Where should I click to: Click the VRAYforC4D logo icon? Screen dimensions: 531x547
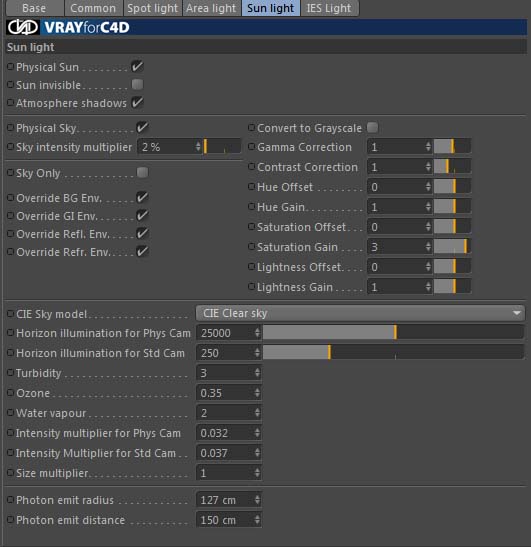point(23,27)
